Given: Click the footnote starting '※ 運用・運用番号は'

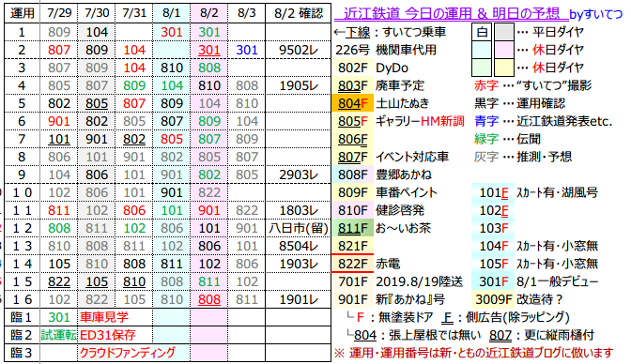Looking at the screenshot, I should pyautogui.click(x=473, y=353).
